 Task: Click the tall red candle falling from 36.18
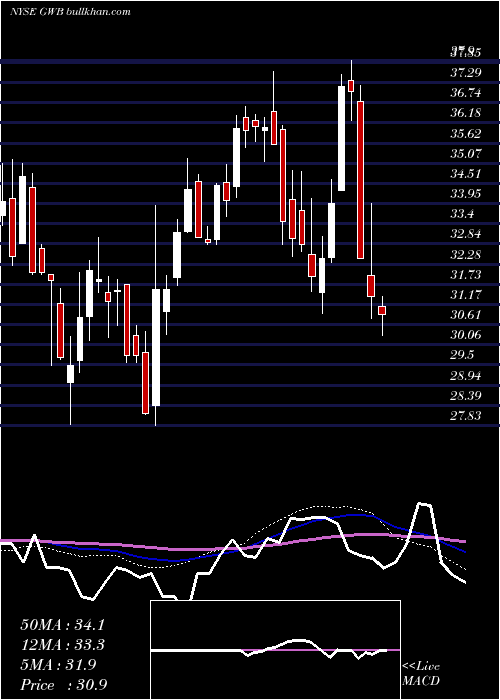tap(360, 180)
